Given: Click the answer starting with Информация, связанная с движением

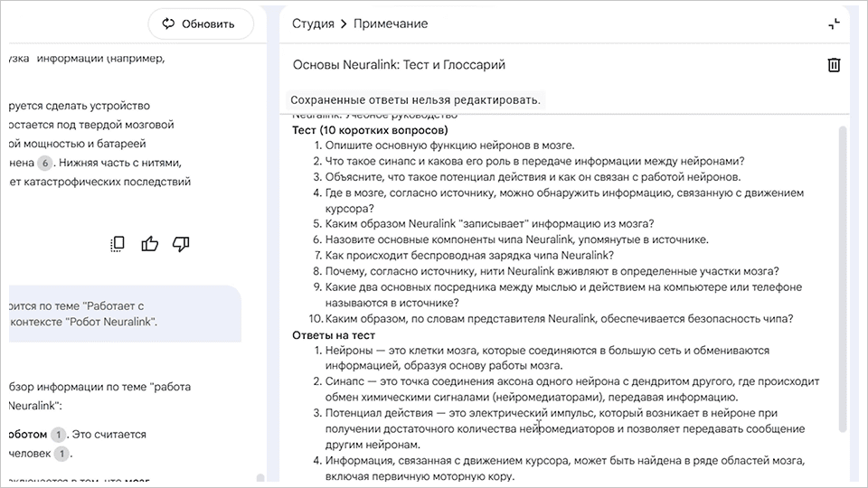Looking at the screenshot, I should [564, 468].
